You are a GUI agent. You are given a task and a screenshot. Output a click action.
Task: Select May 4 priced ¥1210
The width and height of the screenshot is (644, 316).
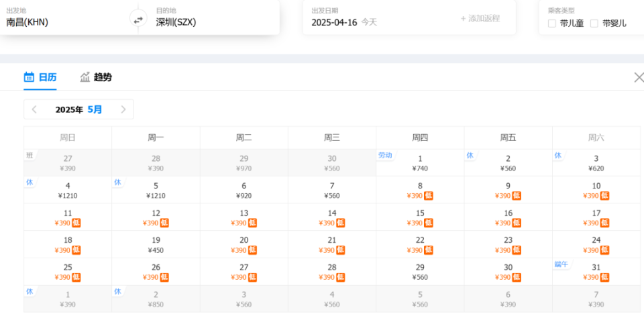click(68, 190)
